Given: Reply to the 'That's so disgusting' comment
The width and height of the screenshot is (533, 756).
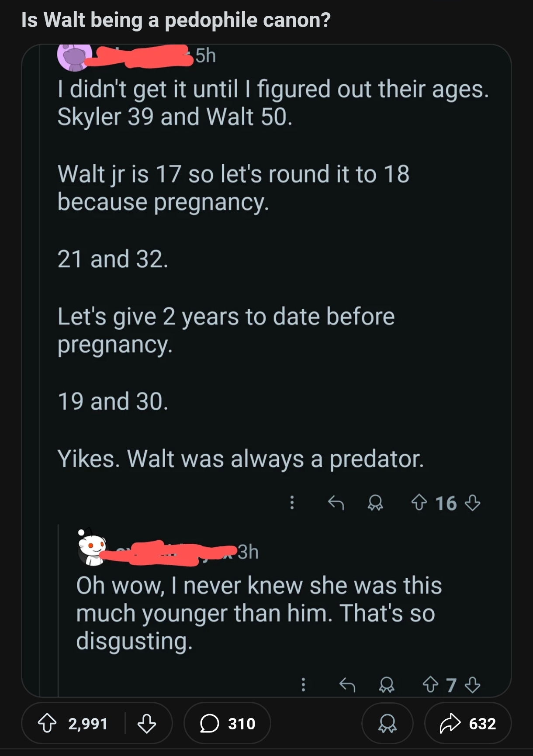Looking at the screenshot, I should [x=347, y=684].
